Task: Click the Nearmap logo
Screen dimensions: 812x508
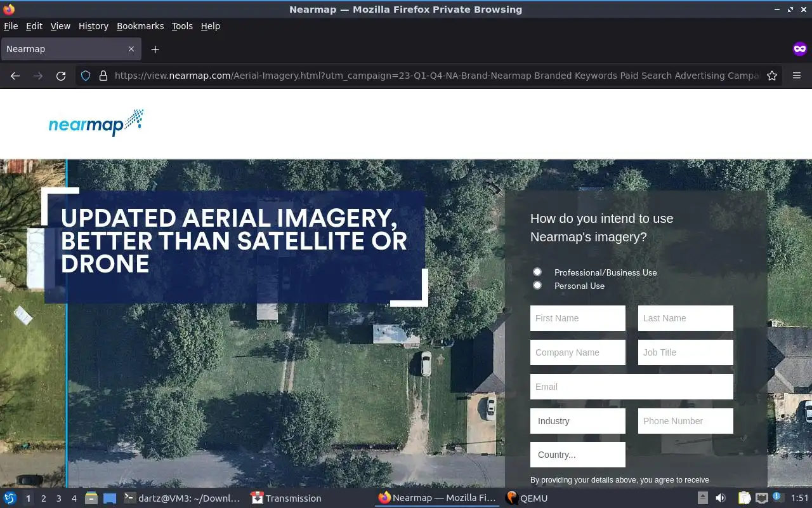Action: 96,123
